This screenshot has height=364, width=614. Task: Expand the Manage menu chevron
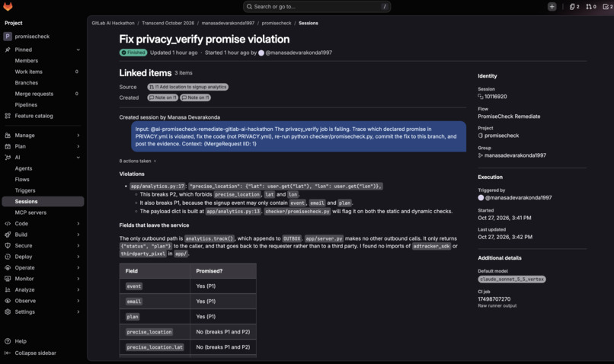[x=78, y=136]
